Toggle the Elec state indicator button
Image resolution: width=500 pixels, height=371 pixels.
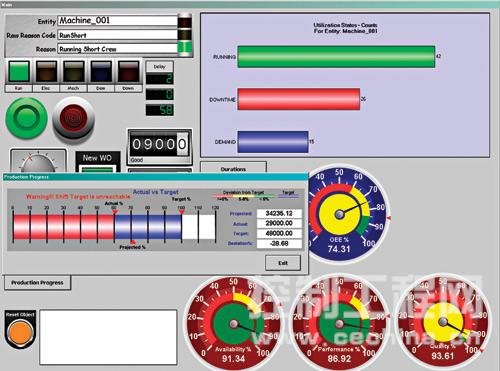pyautogui.click(x=46, y=71)
